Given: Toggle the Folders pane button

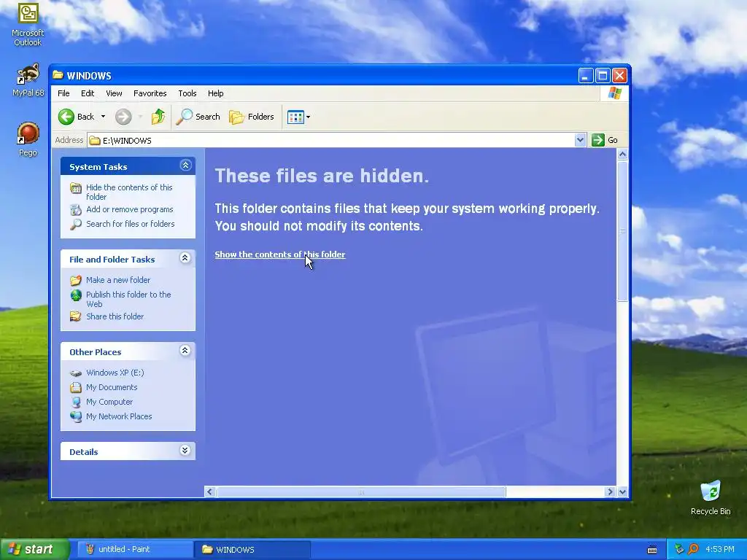Looking at the screenshot, I should click(252, 117).
